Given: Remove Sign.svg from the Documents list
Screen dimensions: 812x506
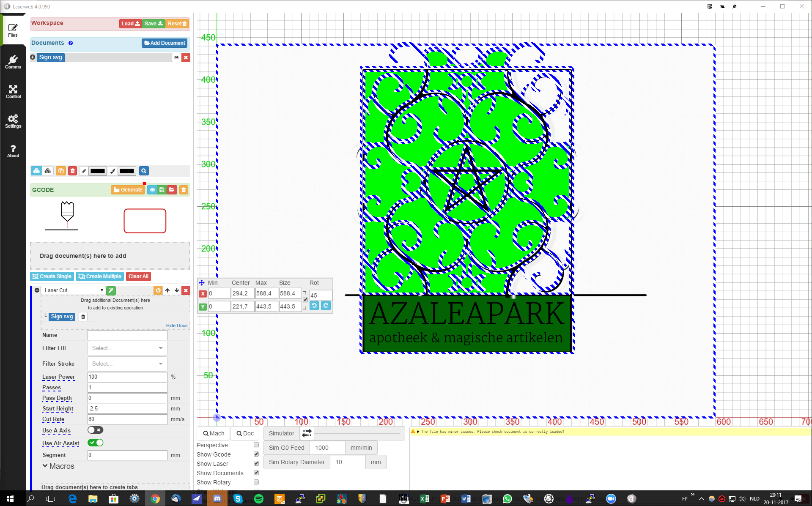Looking at the screenshot, I should click(x=186, y=57).
